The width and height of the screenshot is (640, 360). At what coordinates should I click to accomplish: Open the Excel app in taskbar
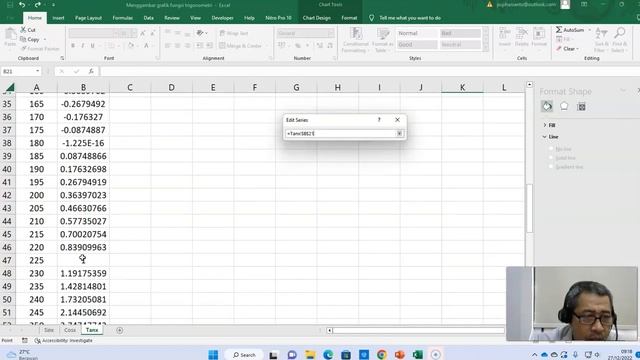click(418, 354)
